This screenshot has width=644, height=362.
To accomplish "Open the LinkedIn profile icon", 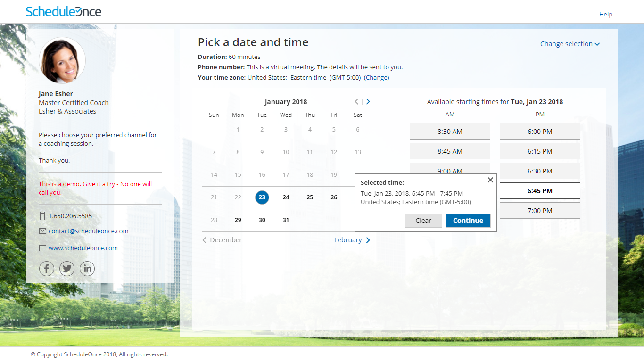I will [x=87, y=268].
